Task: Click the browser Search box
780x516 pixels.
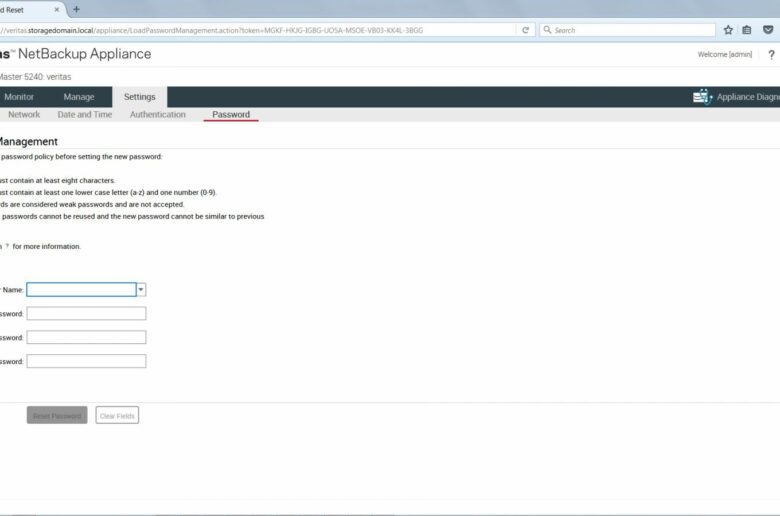Action: [x=627, y=30]
